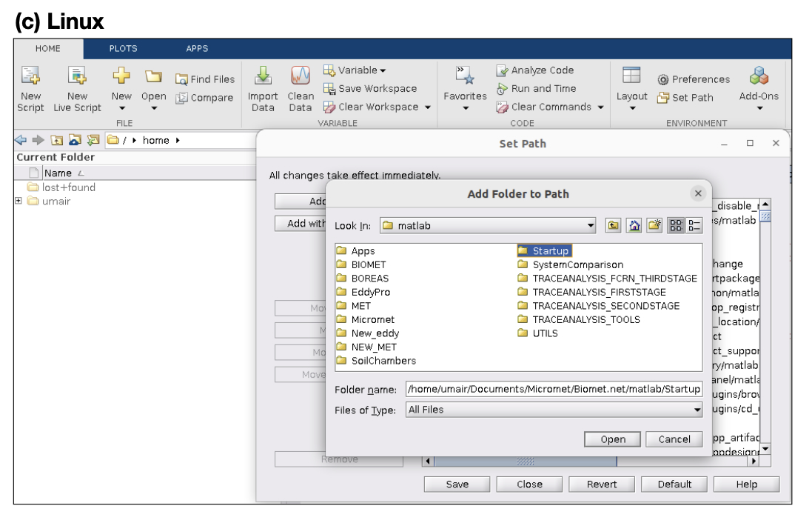Switch to details view in Add Folder dialog

(694, 225)
